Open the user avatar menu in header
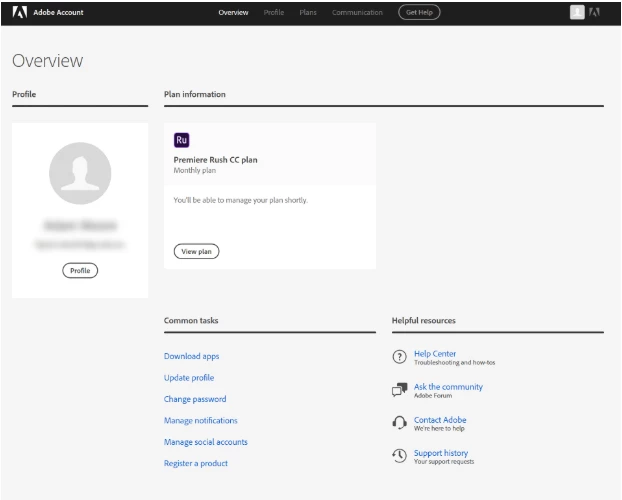622x500 pixels. tap(577, 12)
